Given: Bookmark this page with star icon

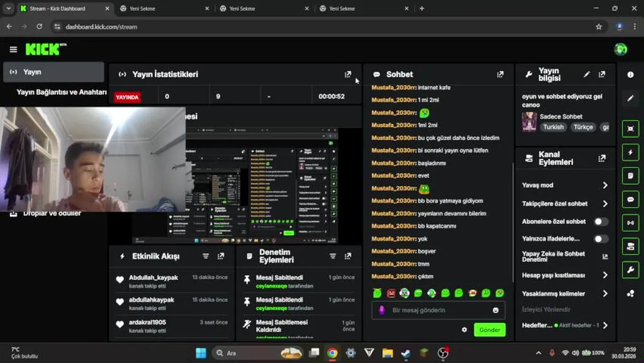Looking at the screenshot, I should [x=599, y=27].
